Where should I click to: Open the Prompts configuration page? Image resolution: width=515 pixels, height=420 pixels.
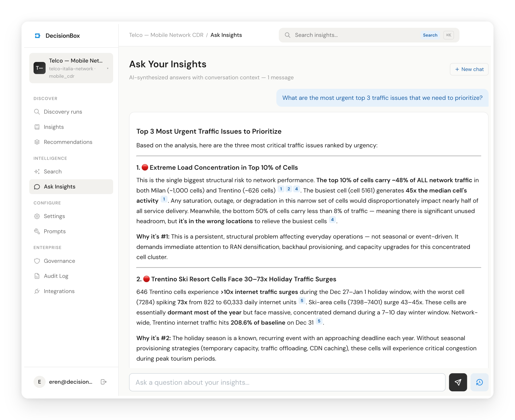(x=54, y=231)
